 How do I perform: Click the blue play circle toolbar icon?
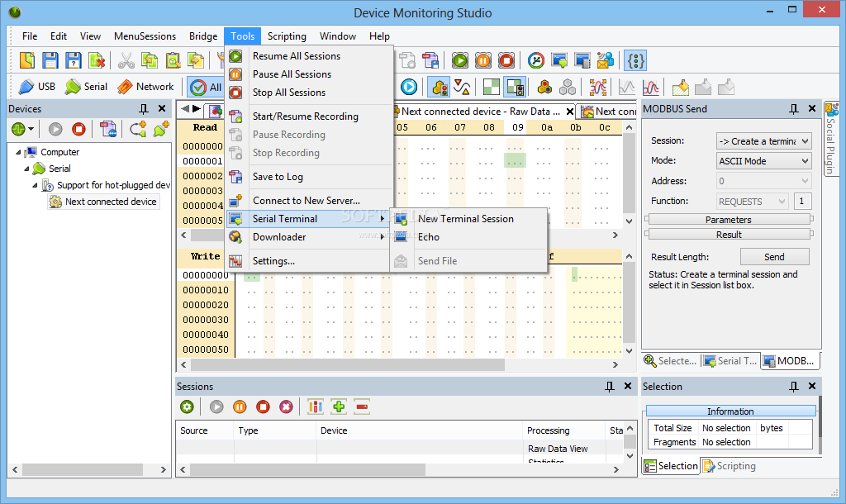point(409,87)
